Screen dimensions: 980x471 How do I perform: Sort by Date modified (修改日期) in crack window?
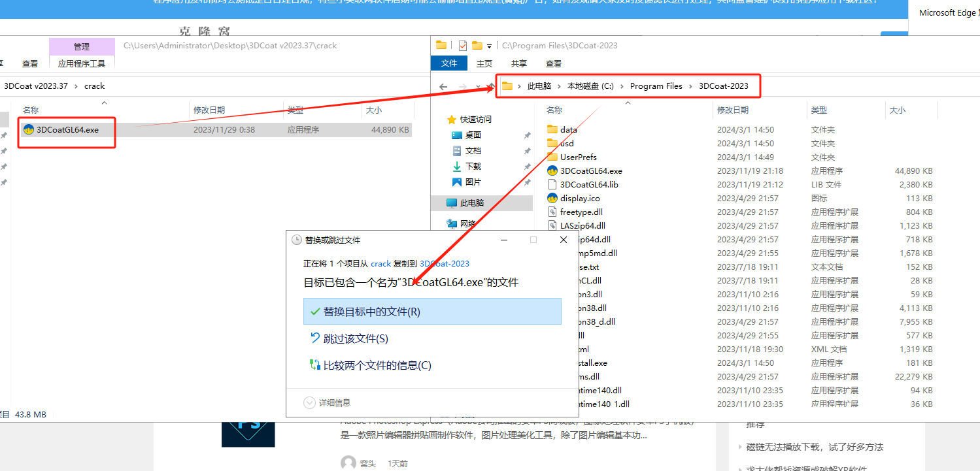209,110
